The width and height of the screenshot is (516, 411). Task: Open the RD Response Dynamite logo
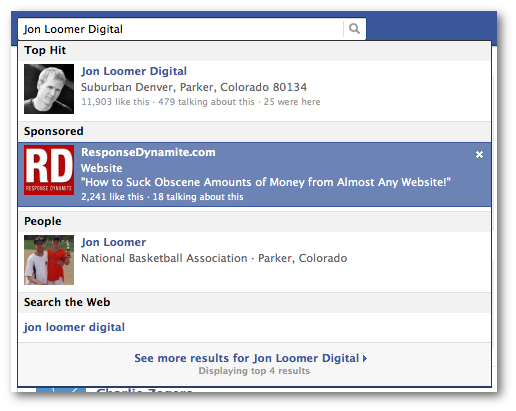(49, 170)
